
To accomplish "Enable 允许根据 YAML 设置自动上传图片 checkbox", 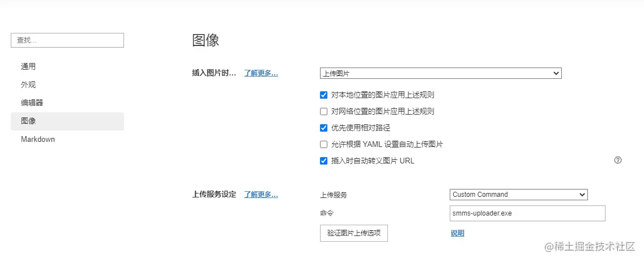I will coord(323,145).
